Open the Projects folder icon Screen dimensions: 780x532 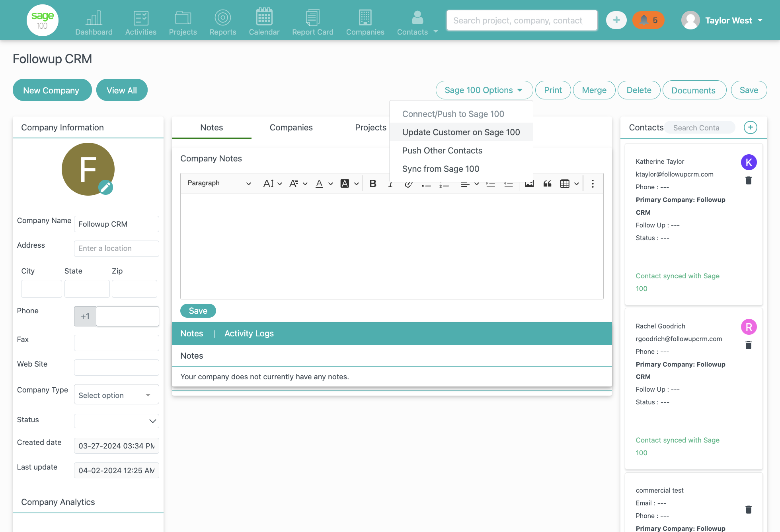click(x=183, y=22)
